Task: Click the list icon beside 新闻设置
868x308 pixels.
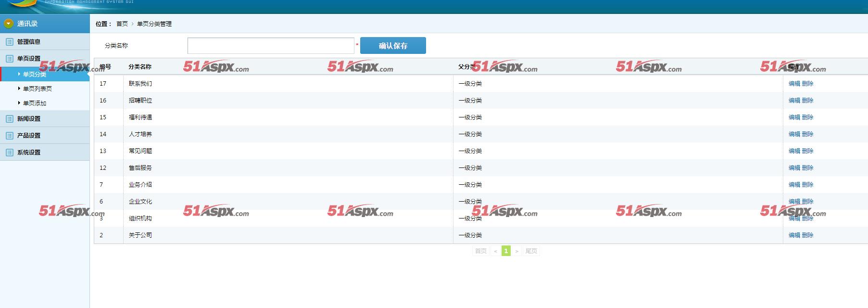Action: [x=9, y=119]
